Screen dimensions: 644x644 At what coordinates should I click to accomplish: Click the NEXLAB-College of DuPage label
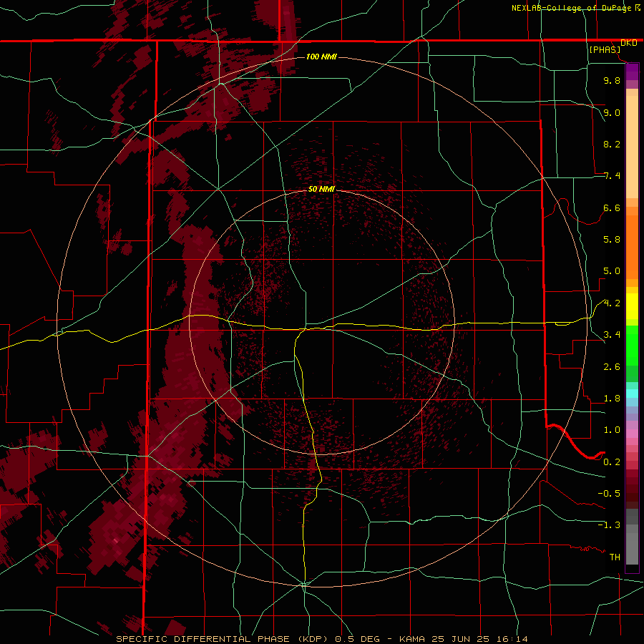point(572,8)
